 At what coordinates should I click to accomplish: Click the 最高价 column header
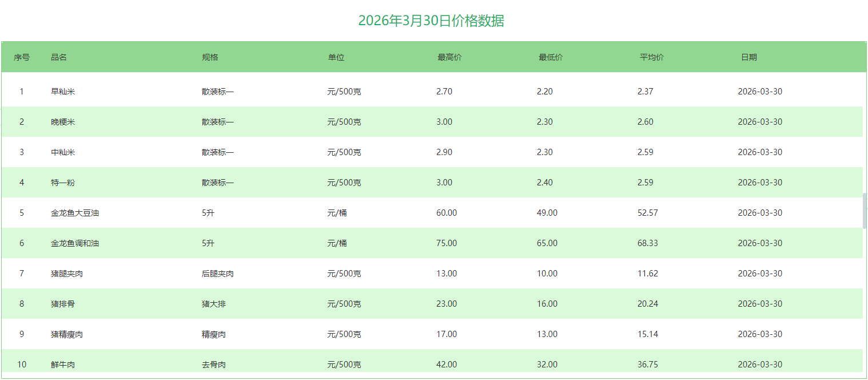(x=449, y=57)
